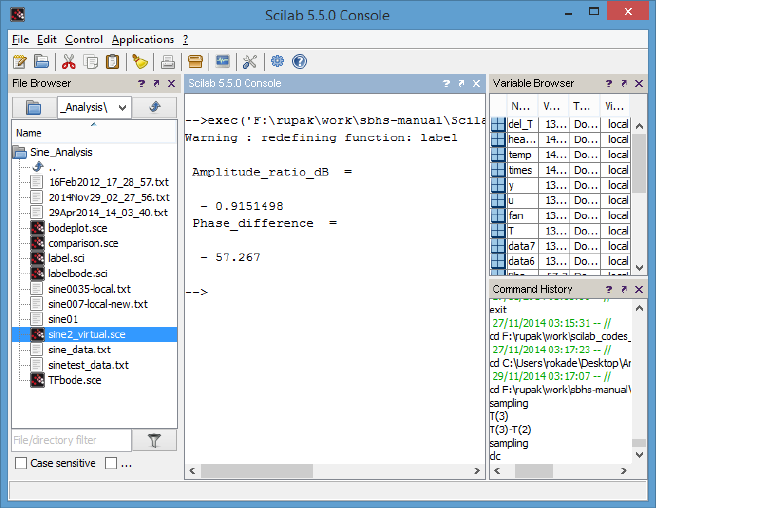Enable the Case sensitive checkbox
The height and width of the screenshot is (508, 778).
point(21,464)
